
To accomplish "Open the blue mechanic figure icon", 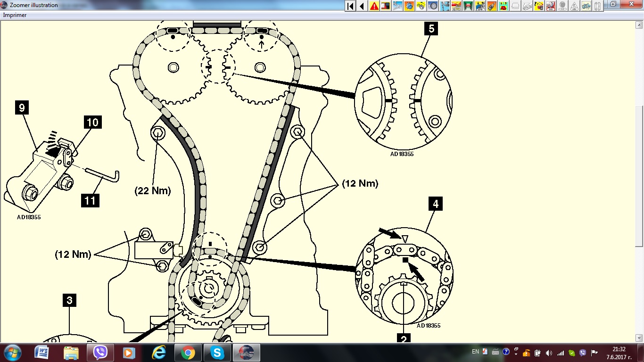I will [445, 6].
